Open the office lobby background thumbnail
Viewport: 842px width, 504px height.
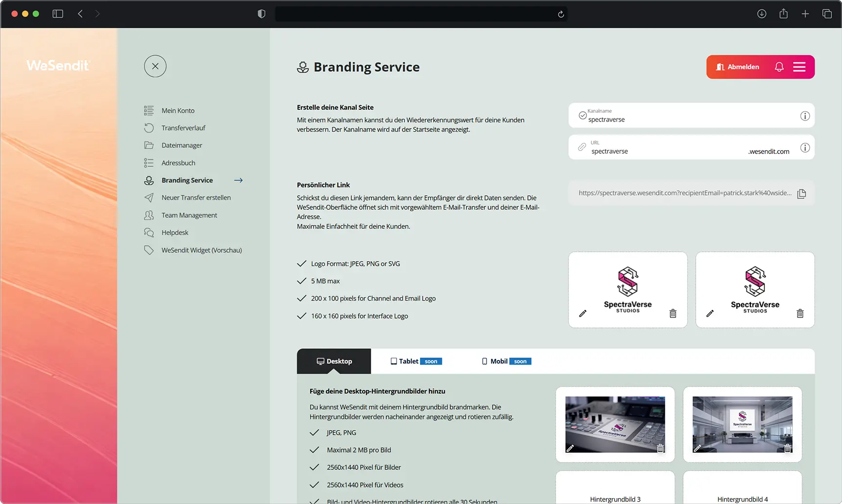742,424
